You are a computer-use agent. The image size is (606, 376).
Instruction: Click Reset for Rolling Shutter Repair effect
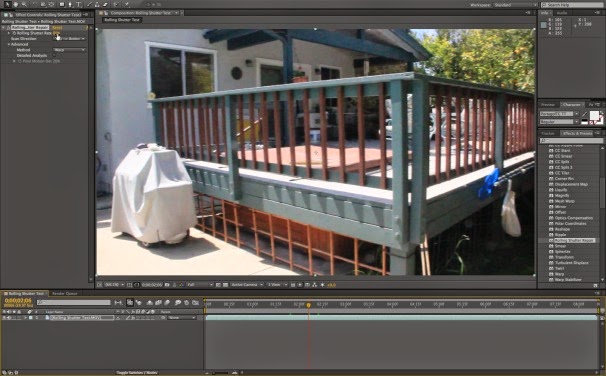pos(57,27)
